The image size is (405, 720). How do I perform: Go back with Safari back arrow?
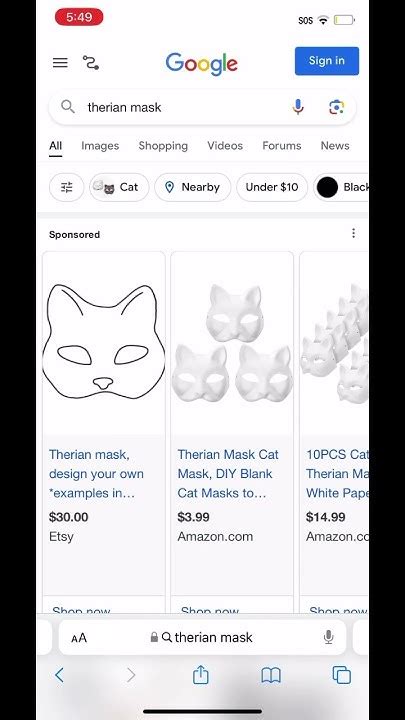59,675
